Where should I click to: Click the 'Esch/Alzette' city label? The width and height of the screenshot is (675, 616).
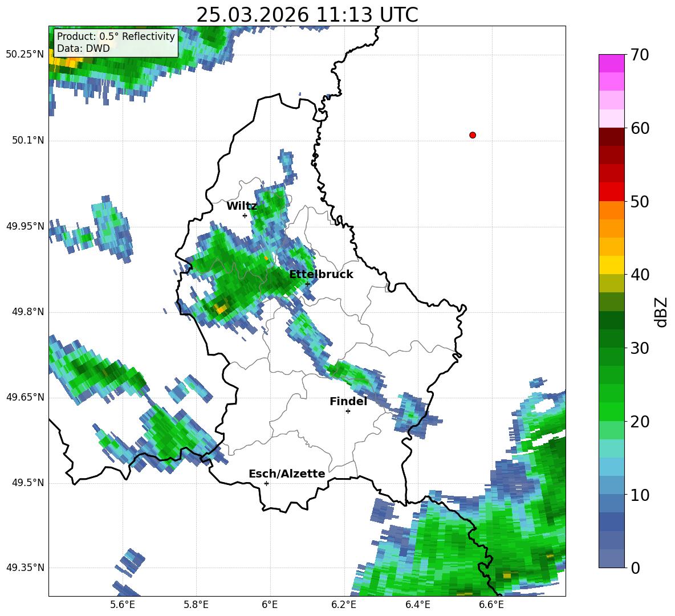tap(287, 474)
